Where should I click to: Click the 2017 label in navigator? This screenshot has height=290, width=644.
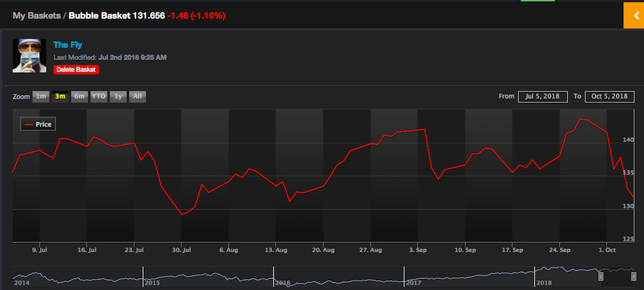(x=413, y=283)
